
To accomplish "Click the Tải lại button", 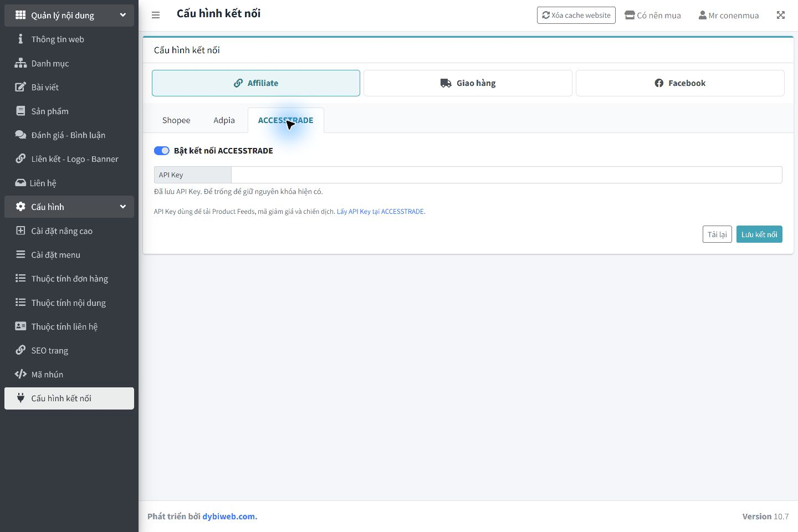I will point(717,234).
